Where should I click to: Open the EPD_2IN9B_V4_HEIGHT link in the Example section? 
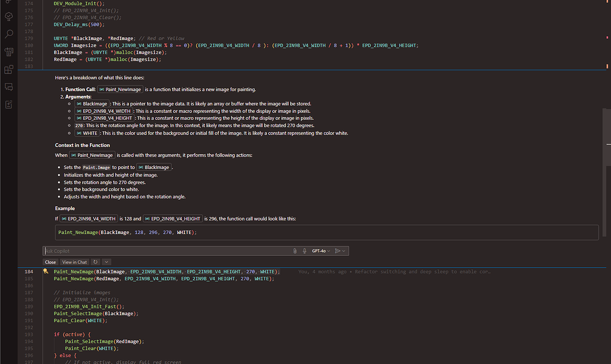pos(173,219)
